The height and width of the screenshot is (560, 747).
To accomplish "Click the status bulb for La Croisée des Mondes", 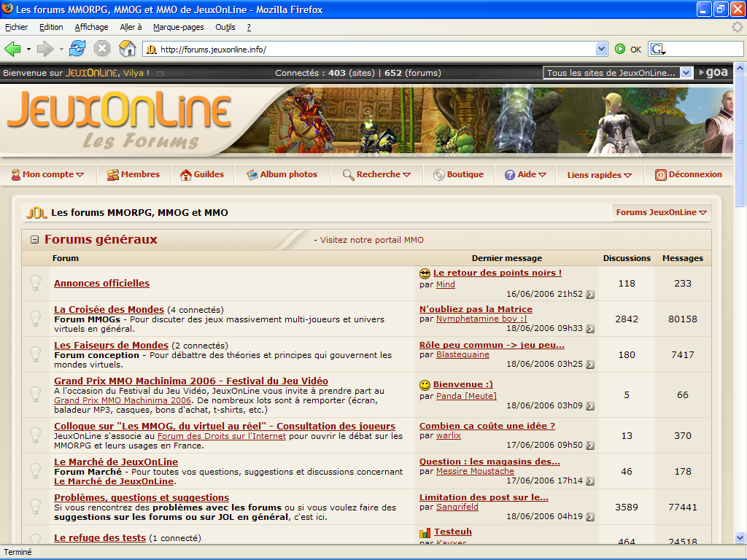I will click(x=36, y=319).
